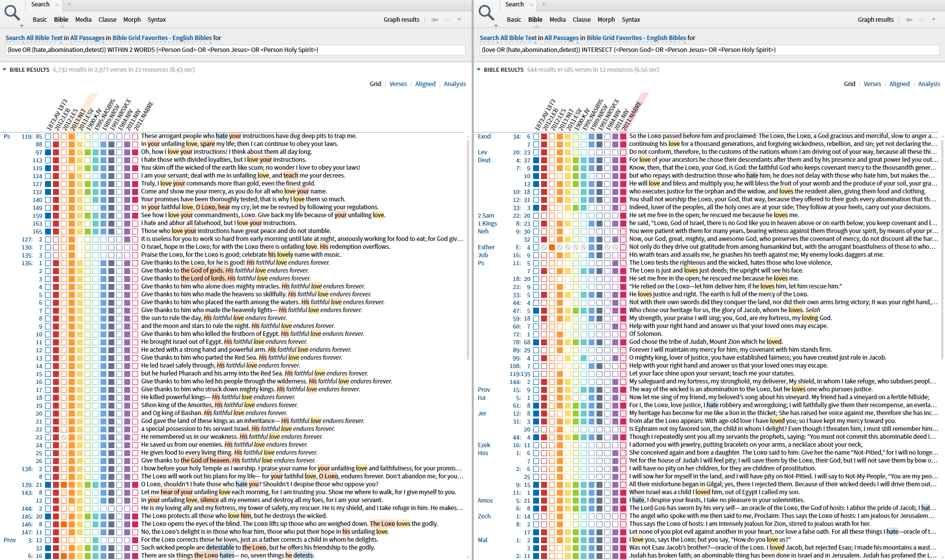Open All Passages range dropdown in WITHIN search
The height and width of the screenshot is (560, 945).
[87, 38]
